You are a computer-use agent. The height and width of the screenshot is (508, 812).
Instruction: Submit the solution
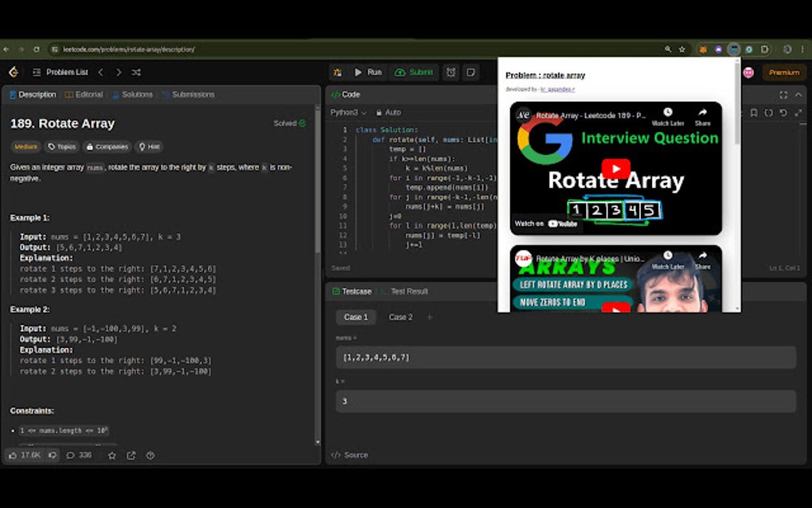point(414,72)
